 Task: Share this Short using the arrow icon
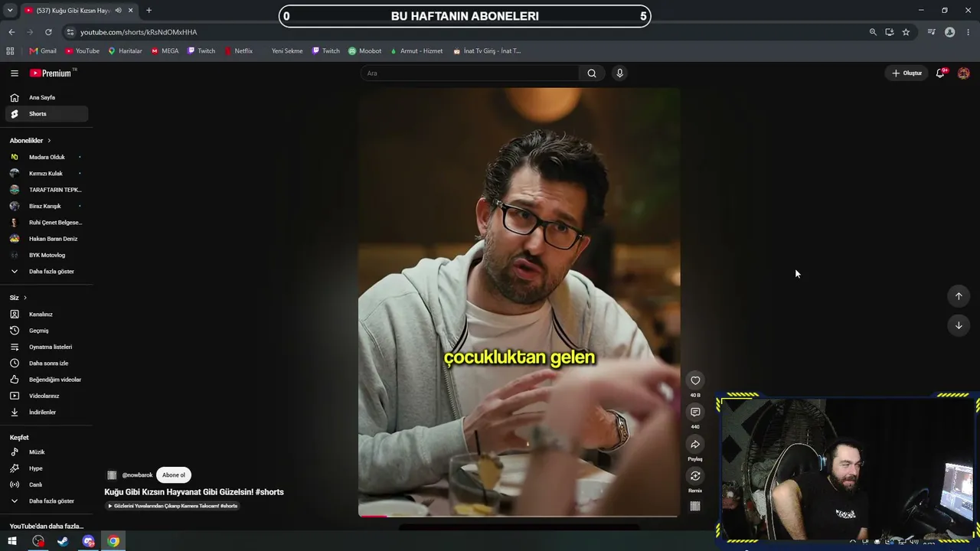click(x=695, y=445)
